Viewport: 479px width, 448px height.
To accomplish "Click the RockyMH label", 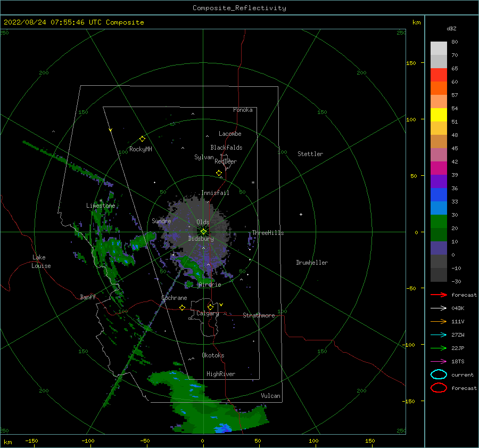I will pos(141,150).
